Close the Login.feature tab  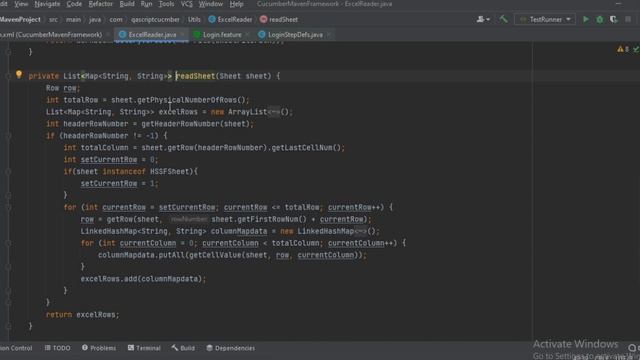pos(247,35)
